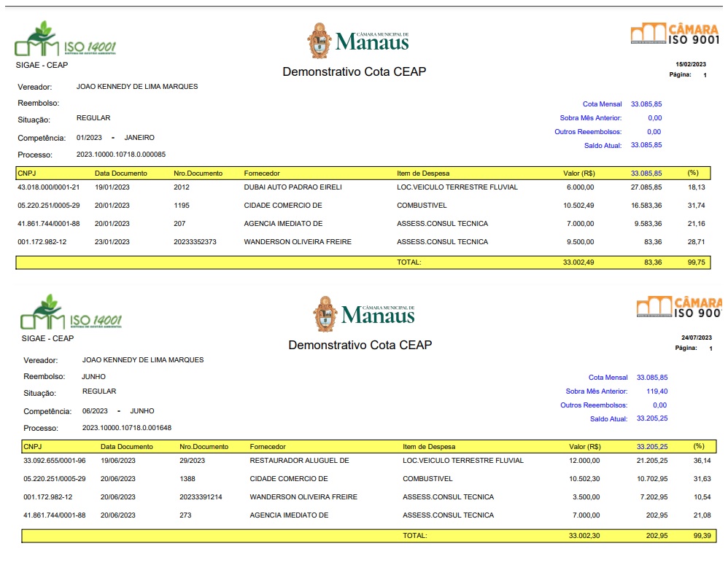
Task: Select remaining balance 16.583,36
Action: pyautogui.click(x=646, y=206)
